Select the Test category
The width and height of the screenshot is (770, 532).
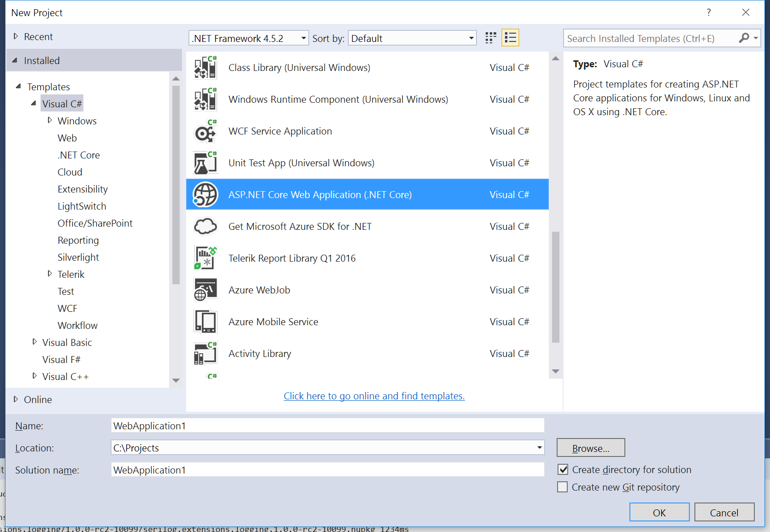[x=66, y=292]
